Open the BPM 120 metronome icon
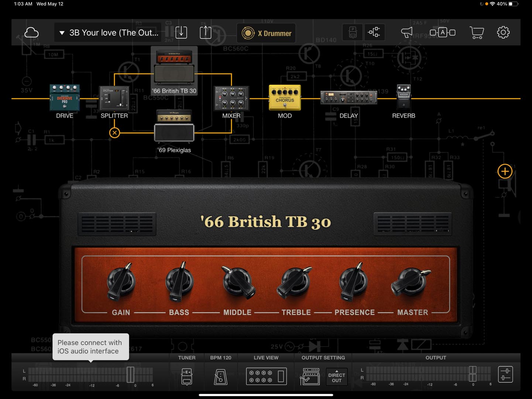Viewport: 532px width, 399px height. point(221,376)
